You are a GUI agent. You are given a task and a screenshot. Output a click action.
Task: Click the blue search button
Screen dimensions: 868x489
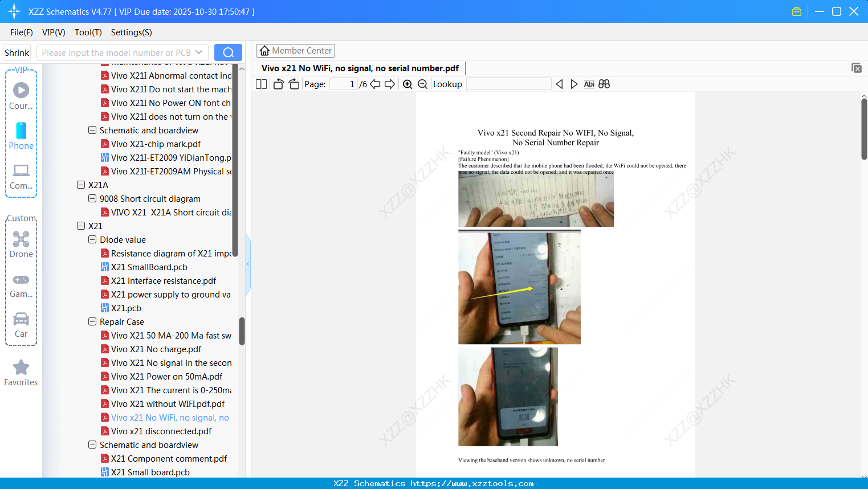(228, 52)
